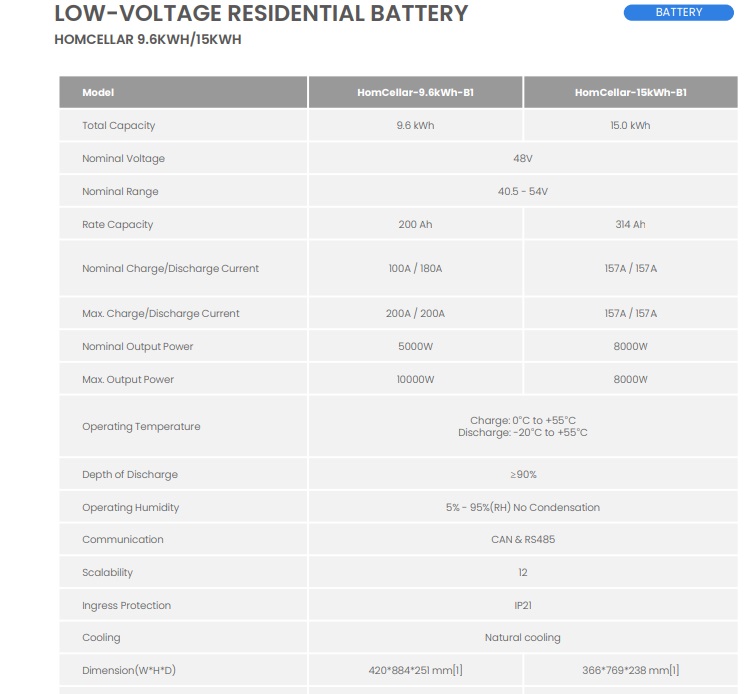The width and height of the screenshot is (749, 694).
Task: Click the Rate Capacity row label
Action: (118, 224)
